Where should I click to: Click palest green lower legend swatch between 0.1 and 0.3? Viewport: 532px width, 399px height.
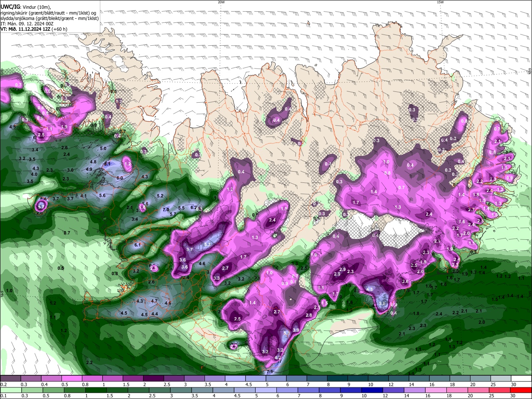click(x=10, y=390)
